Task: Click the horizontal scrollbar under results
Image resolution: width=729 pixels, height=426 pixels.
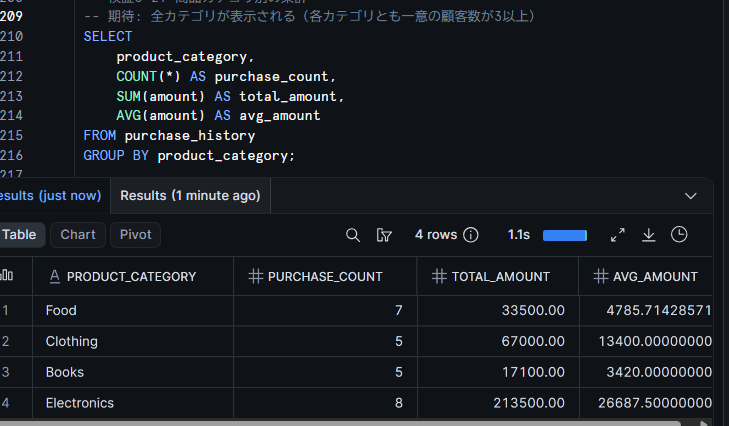Action: pyautogui.click(x=340, y=423)
